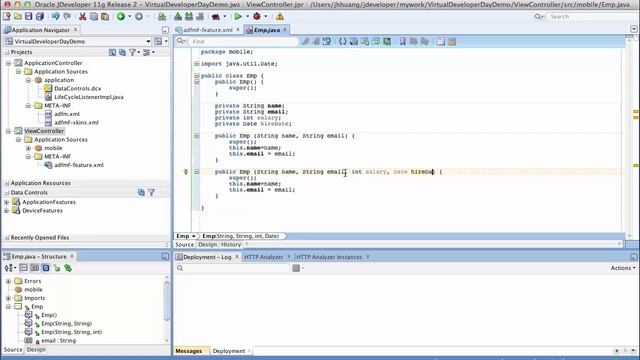640x360 pixels.
Task: Select the Deployment log subtab
Action: click(229, 351)
